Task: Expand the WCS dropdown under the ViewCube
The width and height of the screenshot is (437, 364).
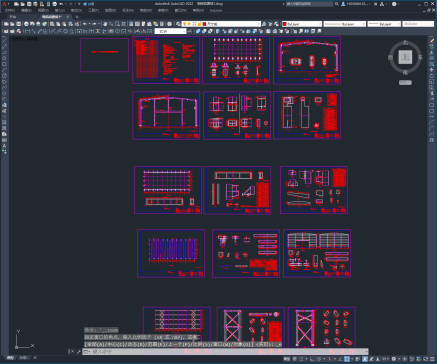Action: [405, 82]
